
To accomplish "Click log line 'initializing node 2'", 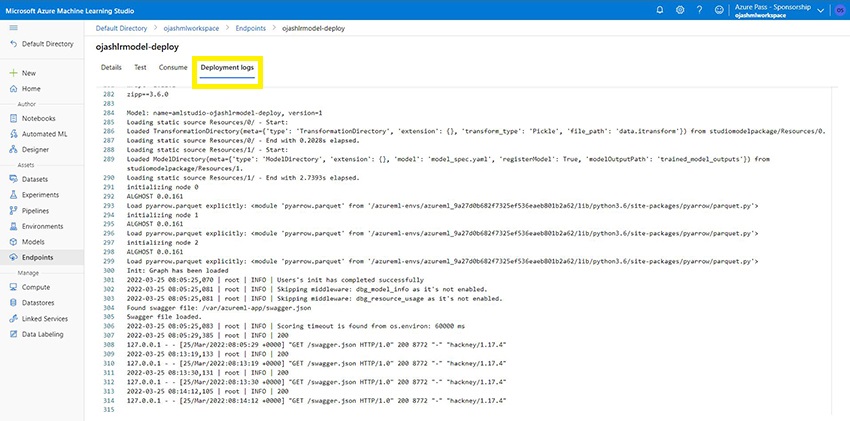I will 162,243.
